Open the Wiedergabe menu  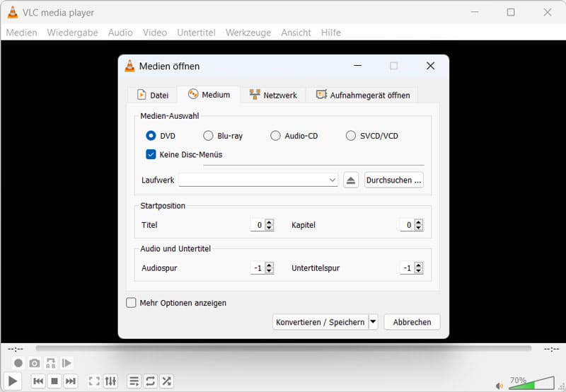pos(73,33)
